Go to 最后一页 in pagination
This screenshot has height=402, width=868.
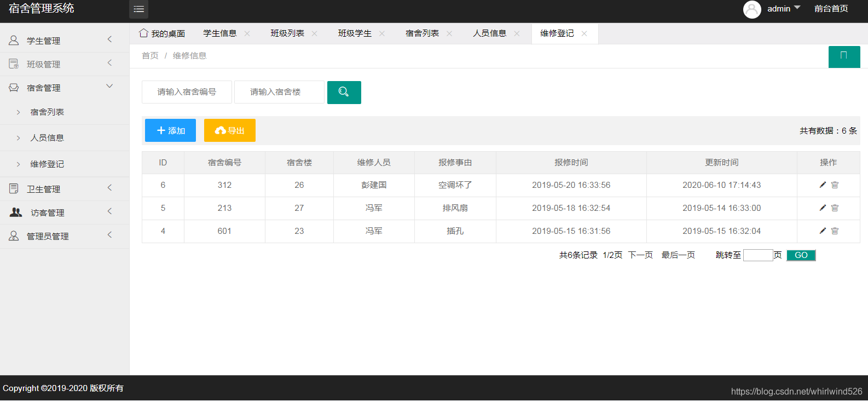(678, 255)
